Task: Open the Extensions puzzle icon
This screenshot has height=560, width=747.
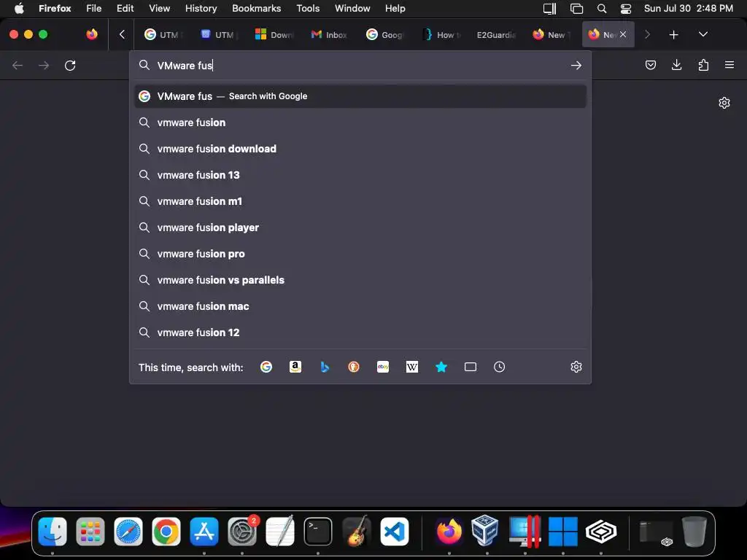Action: coord(703,65)
